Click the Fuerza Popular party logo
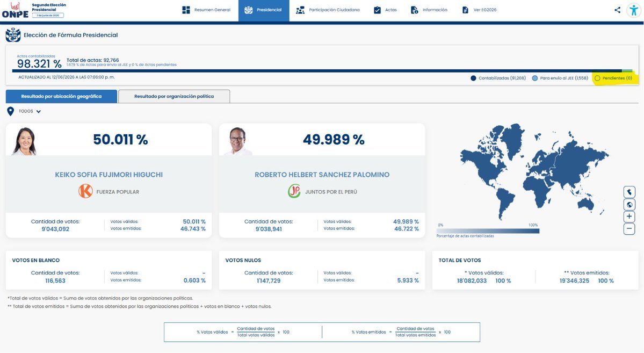The image size is (644, 353). pyautogui.click(x=85, y=191)
